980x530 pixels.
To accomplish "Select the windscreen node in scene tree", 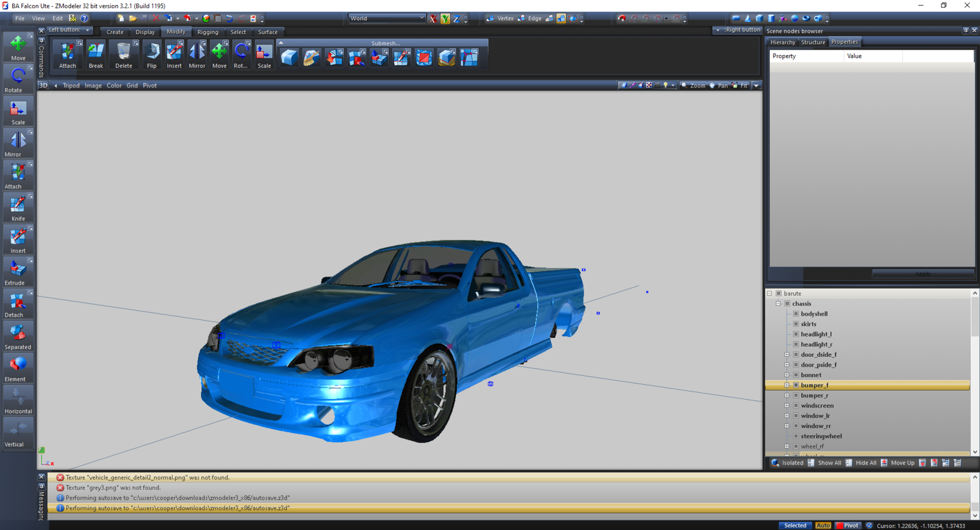I will (x=817, y=406).
